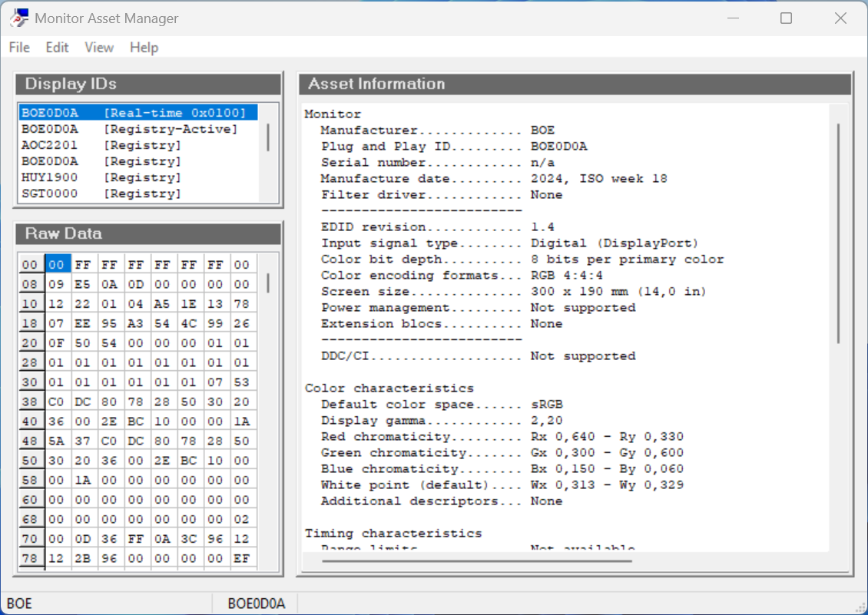
Task: Click the Serial number n/a line
Action: 437,163
